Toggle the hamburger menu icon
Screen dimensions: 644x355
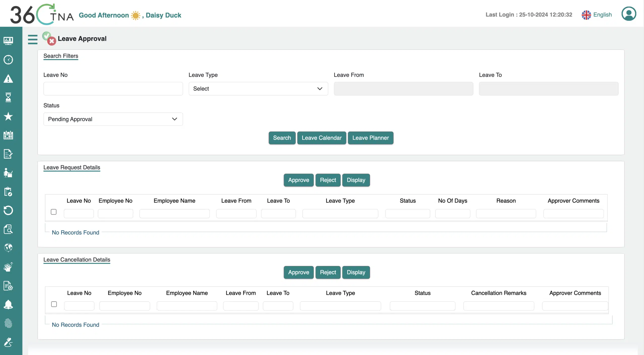coord(33,40)
